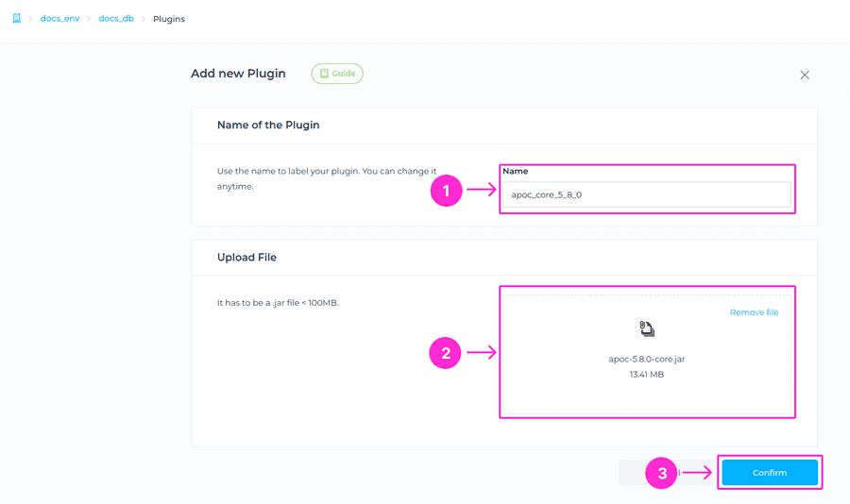
Task: Click the pink step 1 marker
Action: [x=446, y=192]
